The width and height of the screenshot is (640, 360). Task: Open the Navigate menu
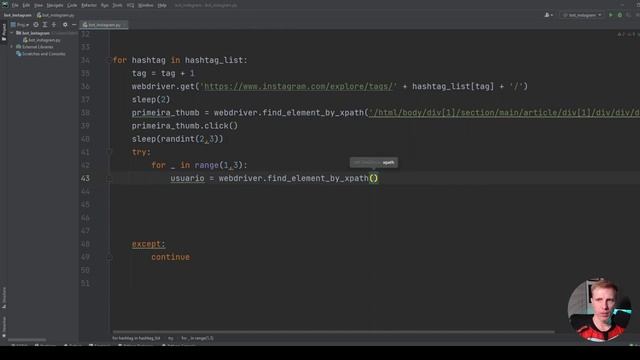click(55, 5)
